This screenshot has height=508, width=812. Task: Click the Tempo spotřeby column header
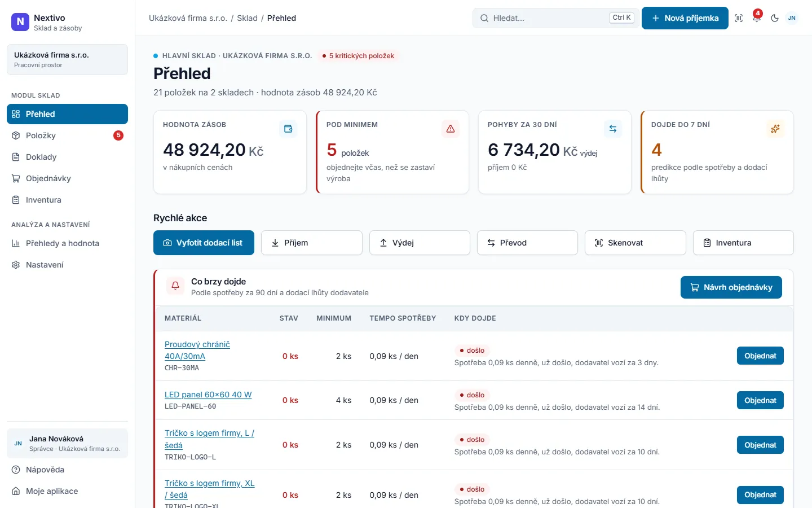point(403,318)
